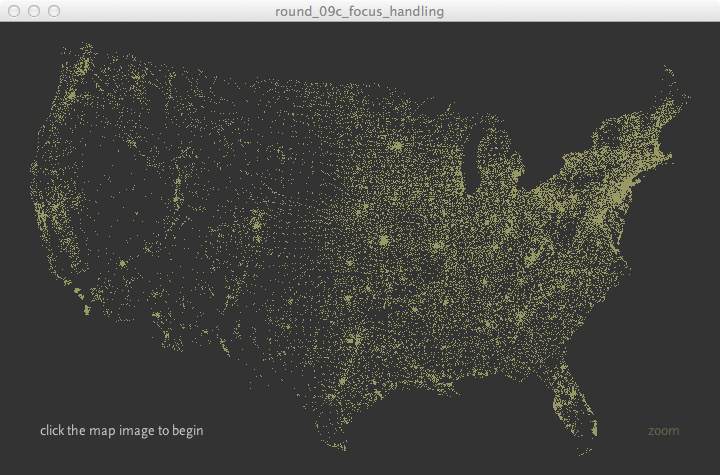
Task: Minimize window using middle title-bar button
Action: tap(34, 11)
